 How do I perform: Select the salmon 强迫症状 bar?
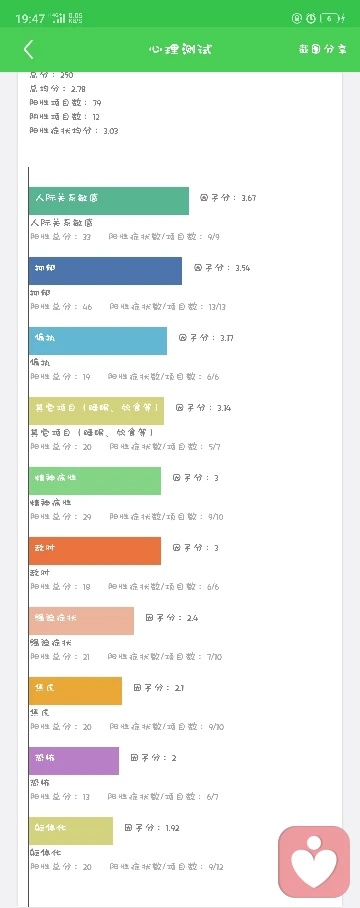81,621
